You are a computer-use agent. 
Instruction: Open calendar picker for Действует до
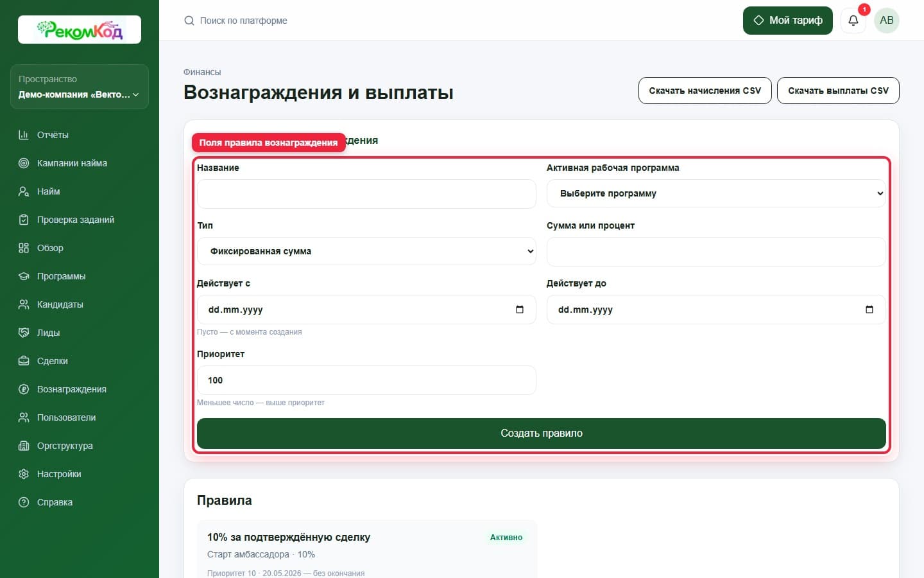coord(869,310)
